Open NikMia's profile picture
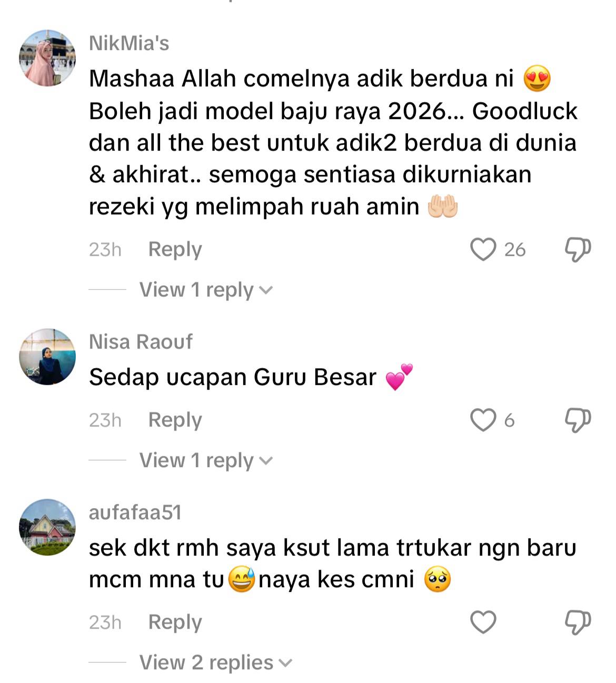 47,58
